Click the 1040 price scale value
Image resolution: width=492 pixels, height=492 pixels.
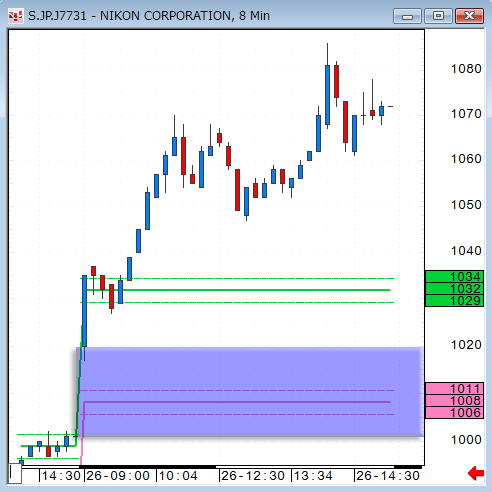[466, 251]
